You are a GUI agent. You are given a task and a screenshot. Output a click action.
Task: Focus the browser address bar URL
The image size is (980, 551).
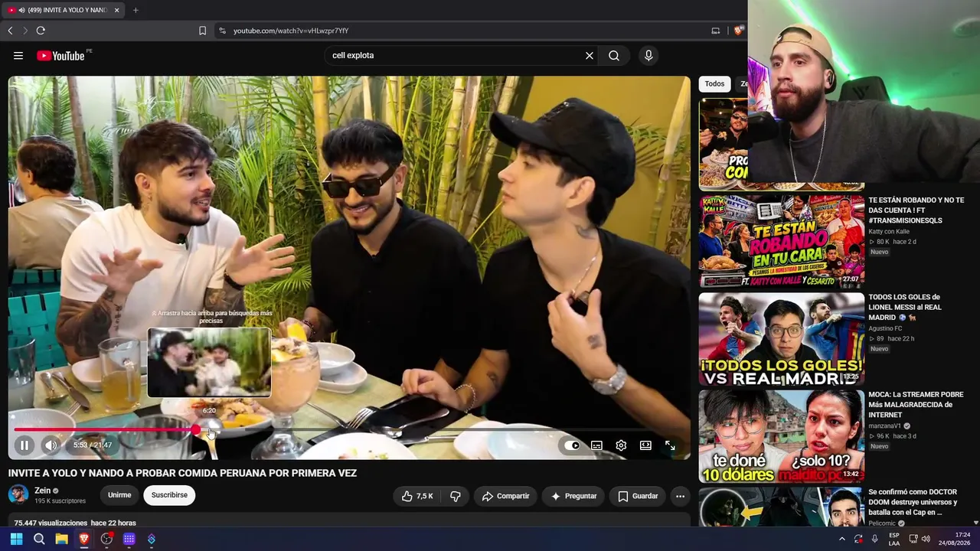(291, 31)
